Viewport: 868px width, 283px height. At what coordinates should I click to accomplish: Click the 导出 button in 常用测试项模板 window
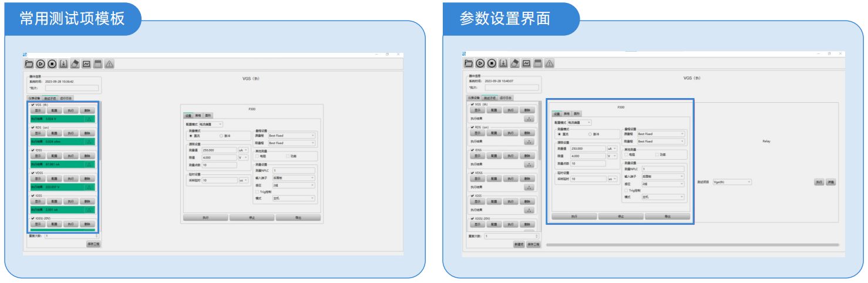pos(298,218)
